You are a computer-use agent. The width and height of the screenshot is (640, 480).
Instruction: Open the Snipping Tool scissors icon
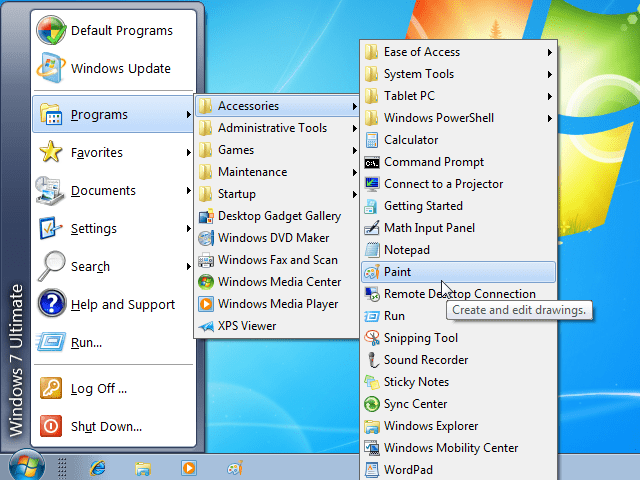[371, 338]
